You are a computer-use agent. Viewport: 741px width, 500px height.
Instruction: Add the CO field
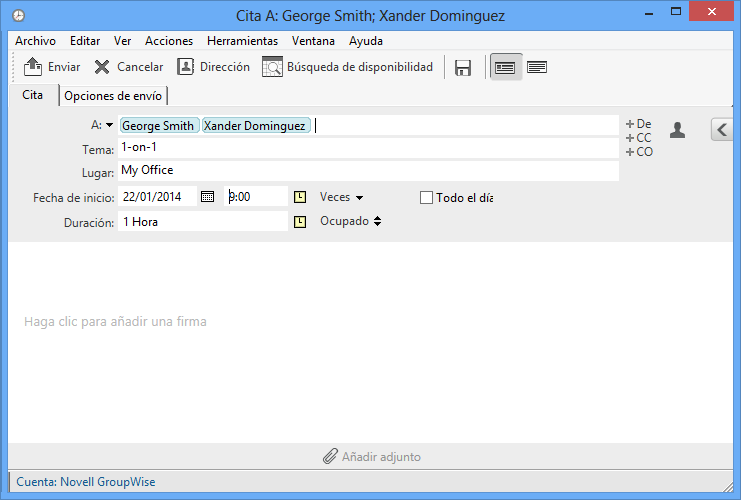pos(639,152)
